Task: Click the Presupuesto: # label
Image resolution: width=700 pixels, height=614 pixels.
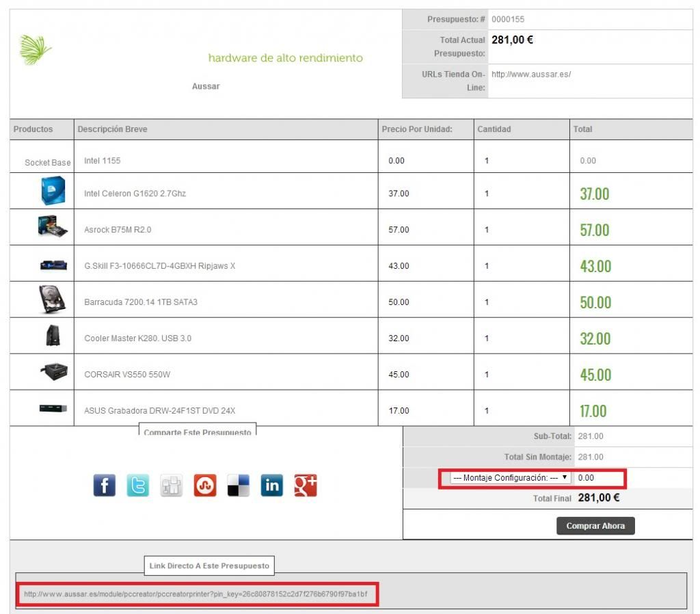Action: coord(456,19)
